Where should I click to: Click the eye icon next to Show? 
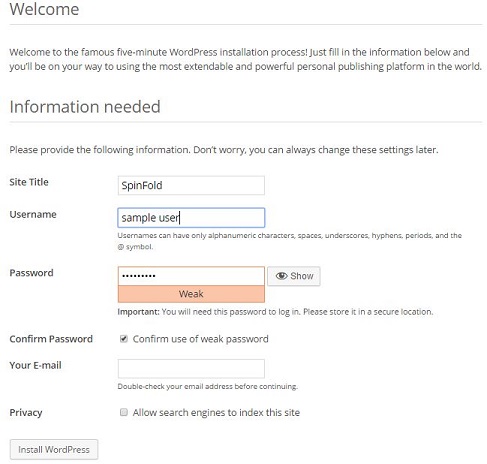tap(281, 276)
